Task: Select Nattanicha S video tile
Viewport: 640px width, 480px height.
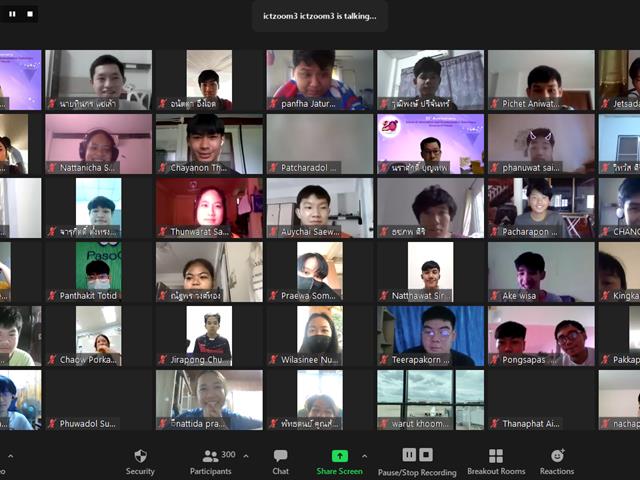Action: click(98, 144)
